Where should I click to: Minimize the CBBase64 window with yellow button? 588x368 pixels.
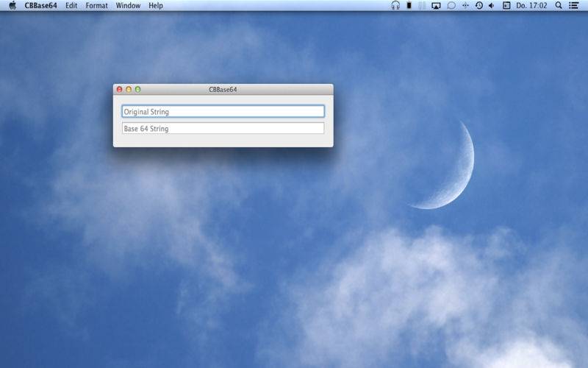[x=129, y=90]
